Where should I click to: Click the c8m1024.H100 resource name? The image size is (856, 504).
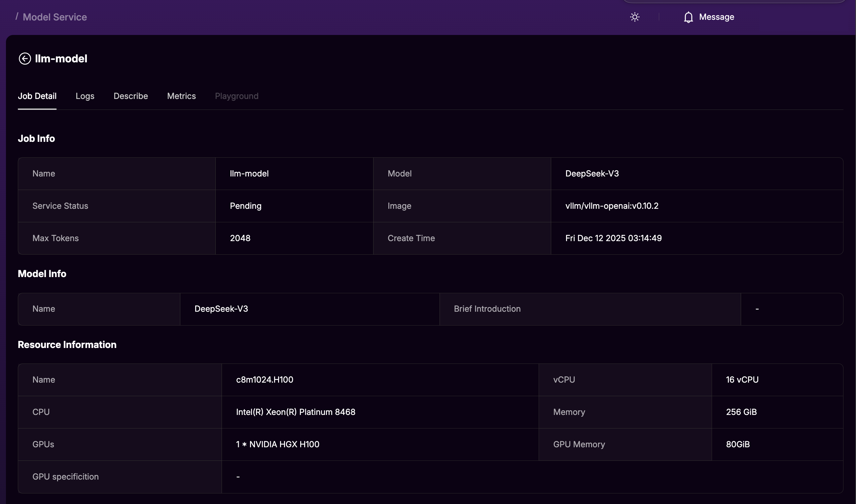(x=265, y=380)
